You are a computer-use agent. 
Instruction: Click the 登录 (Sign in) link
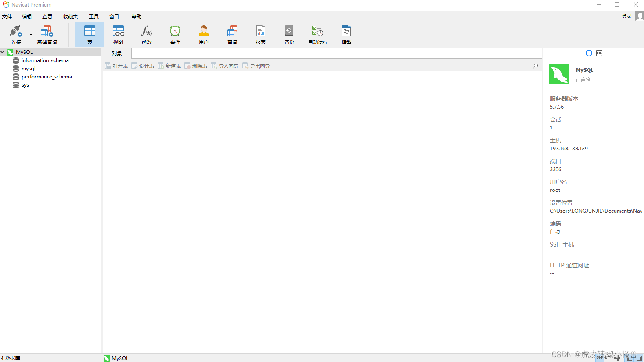point(627,16)
